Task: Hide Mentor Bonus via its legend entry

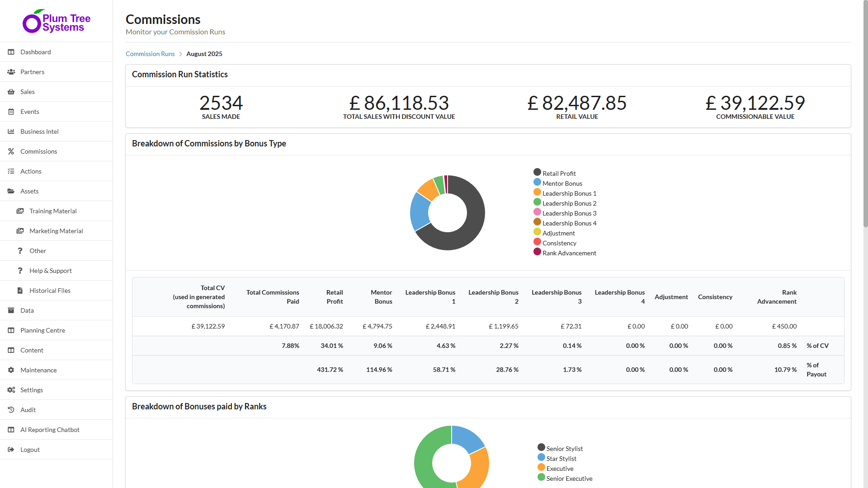Action: pyautogui.click(x=562, y=183)
